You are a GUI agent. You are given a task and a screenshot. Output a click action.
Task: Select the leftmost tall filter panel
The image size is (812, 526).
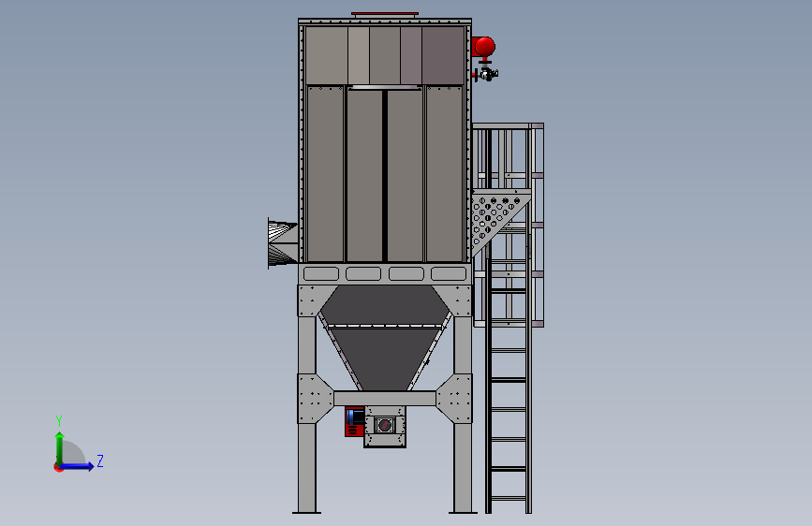pos(325,174)
